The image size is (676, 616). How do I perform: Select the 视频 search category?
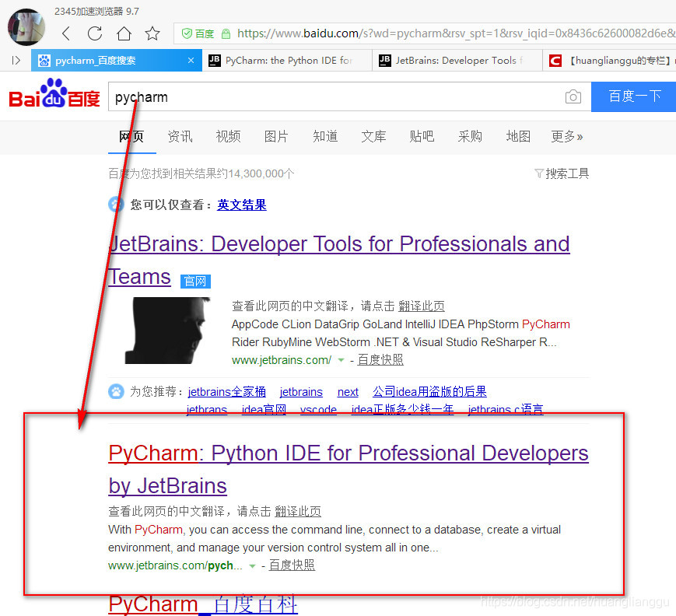(228, 136)
